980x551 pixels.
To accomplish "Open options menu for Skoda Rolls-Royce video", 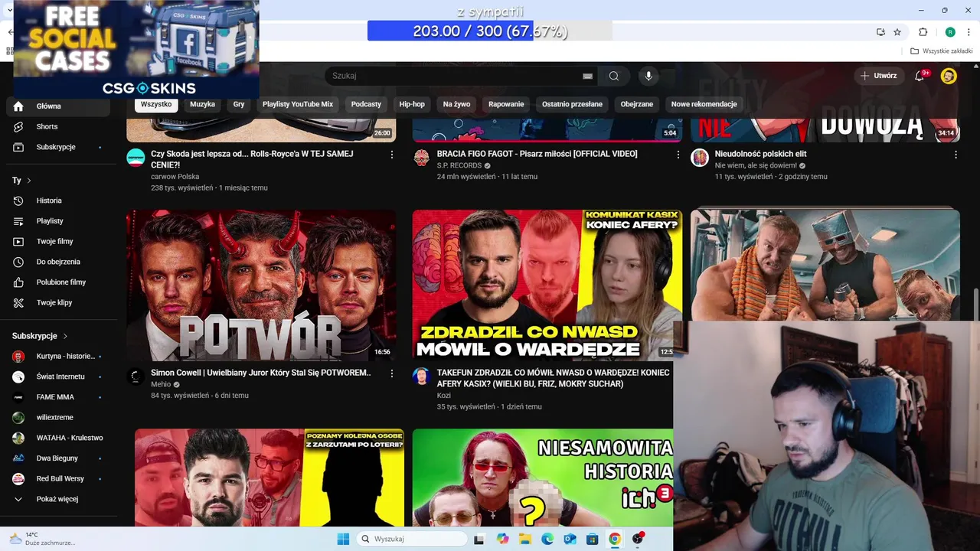I will coord(392,155).
